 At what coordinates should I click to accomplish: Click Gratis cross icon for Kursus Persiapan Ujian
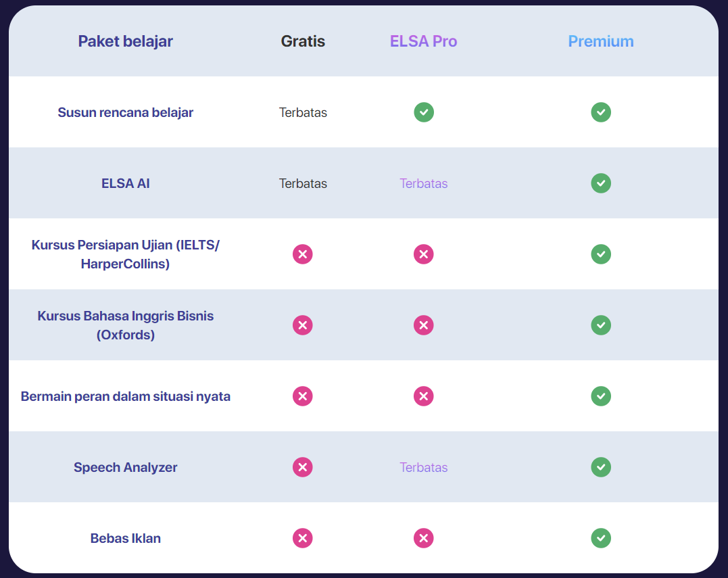(303, 254)
